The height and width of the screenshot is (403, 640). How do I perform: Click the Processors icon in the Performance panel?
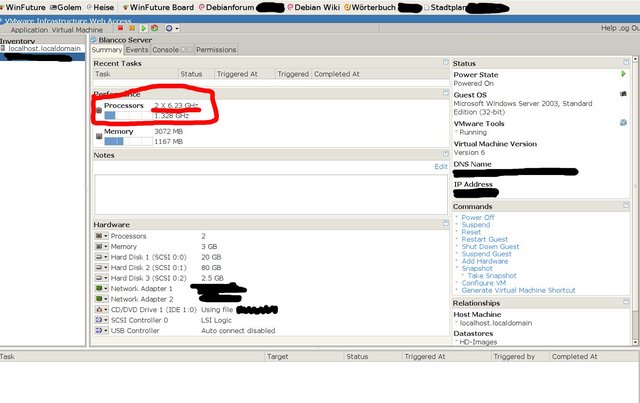click(x=99, y=110)
